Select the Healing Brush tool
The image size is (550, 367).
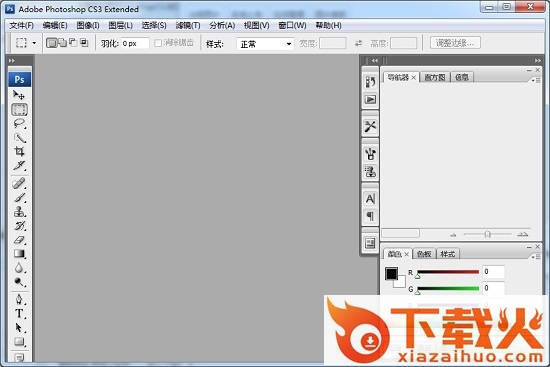coord(19,183)
